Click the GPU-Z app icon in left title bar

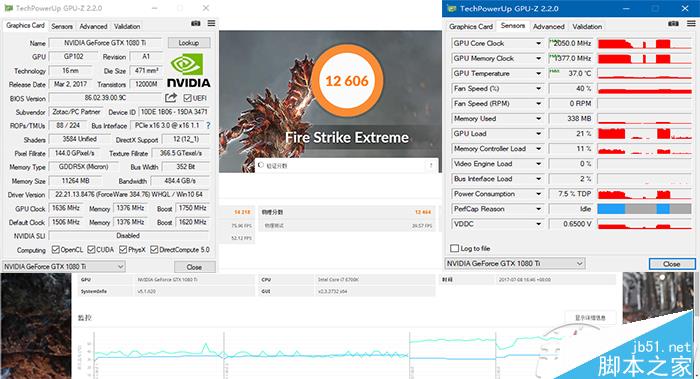[x=8, y=8]
